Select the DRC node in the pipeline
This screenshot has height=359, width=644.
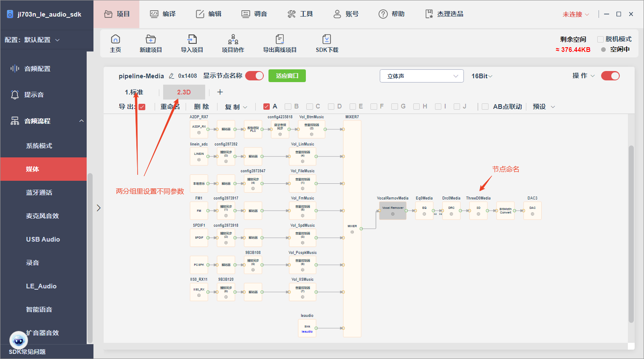point(451,211)
